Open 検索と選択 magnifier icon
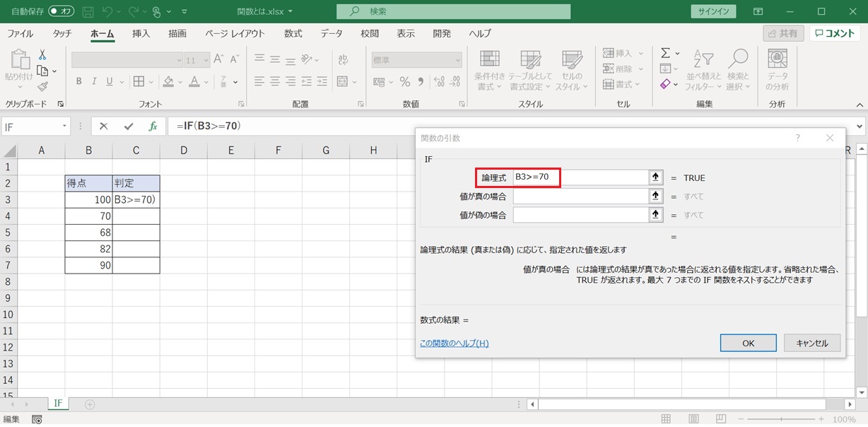 pyautogui.click(x=738, y=59)
